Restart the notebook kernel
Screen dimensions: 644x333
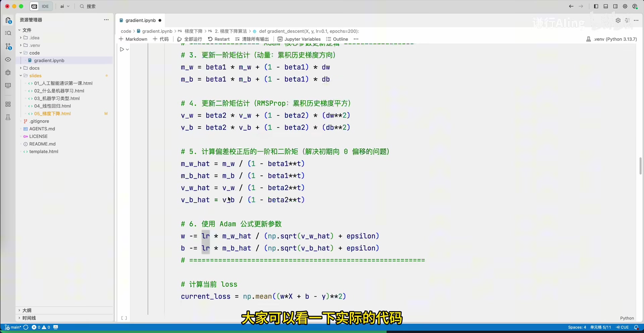point(219,39)
